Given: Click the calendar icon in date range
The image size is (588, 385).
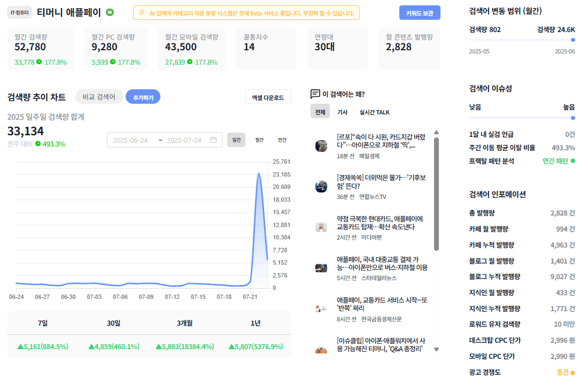Looking at the screenshot, I should coord(213,140).
